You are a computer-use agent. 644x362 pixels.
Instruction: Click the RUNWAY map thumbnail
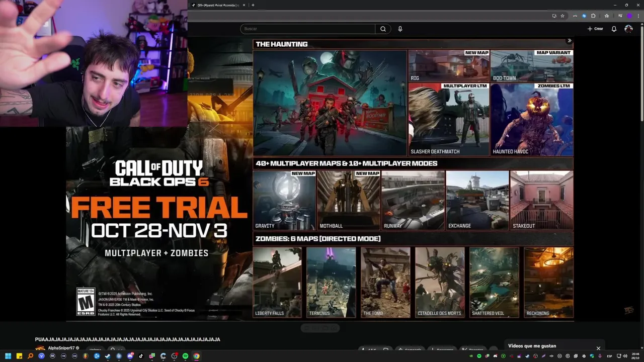pyautogui.click(x=413, y=200)
